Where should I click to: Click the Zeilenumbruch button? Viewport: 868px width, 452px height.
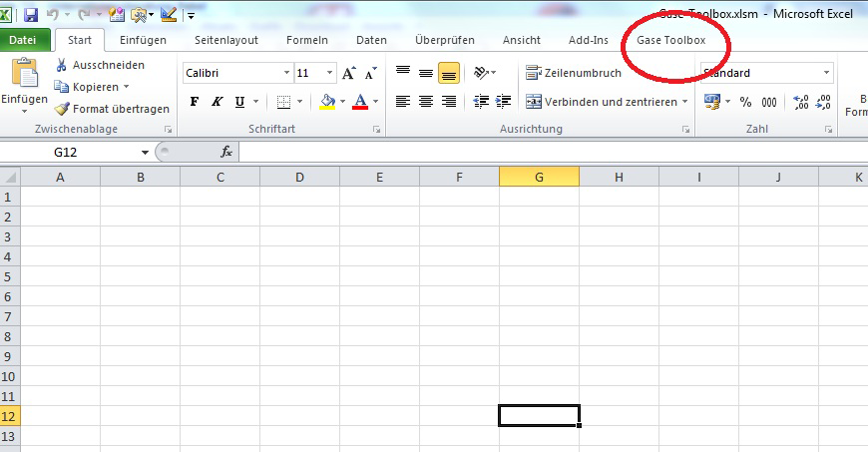point(574,73)
